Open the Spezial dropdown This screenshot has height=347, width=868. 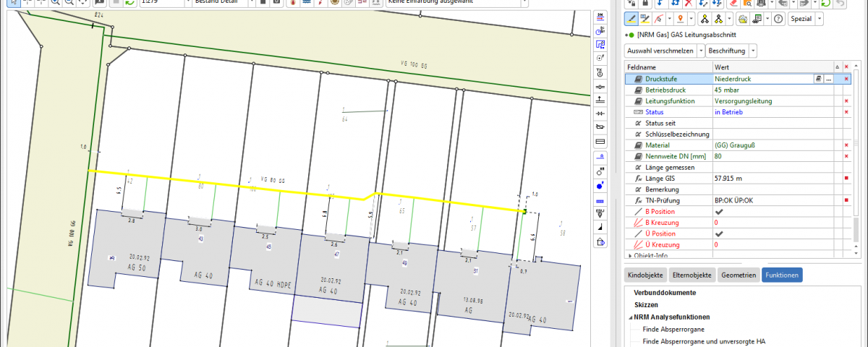click(x=804, y=19)
